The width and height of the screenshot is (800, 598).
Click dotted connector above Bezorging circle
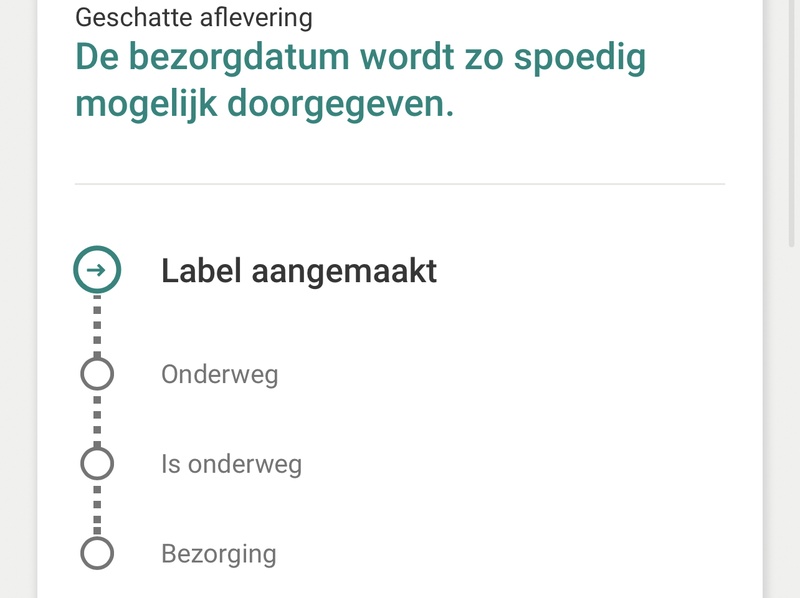click(x=97, y=509)
